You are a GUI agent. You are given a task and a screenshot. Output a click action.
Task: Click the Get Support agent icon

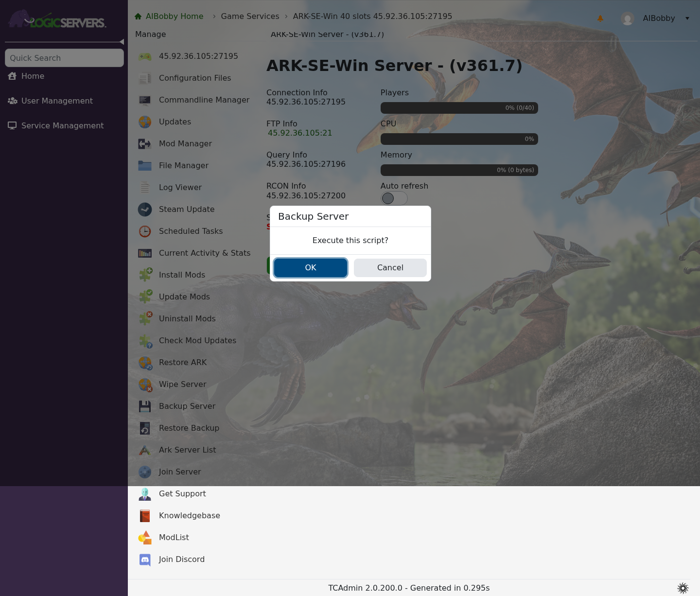click(145, 494)
